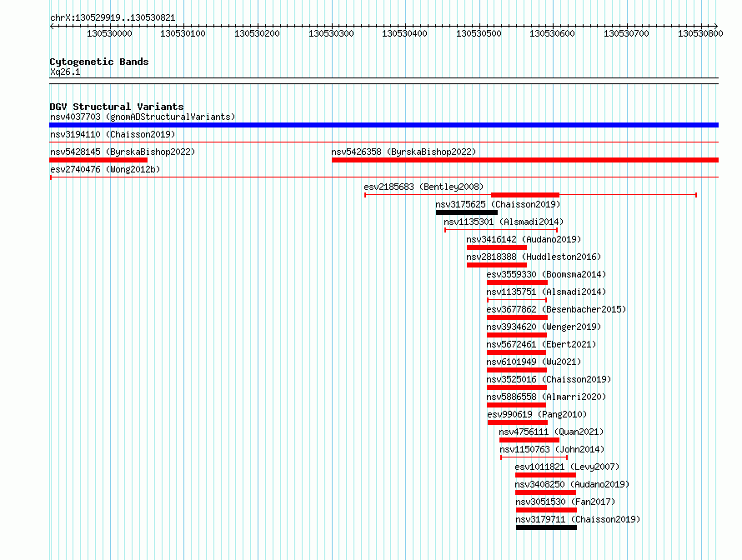Open variant nsv3175625 (Chaisson2019) label
742x560 pixels.
tap(498, 204)
